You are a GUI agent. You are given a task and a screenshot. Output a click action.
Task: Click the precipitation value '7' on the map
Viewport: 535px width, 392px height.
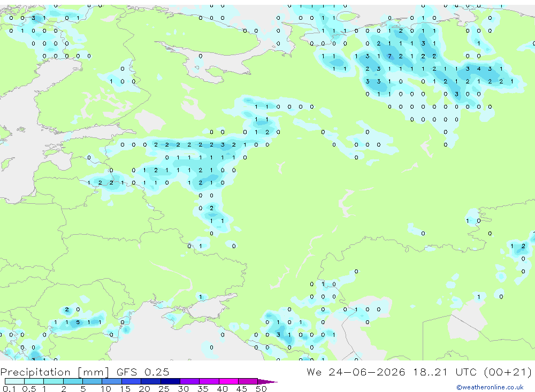(x=389, y=56)
